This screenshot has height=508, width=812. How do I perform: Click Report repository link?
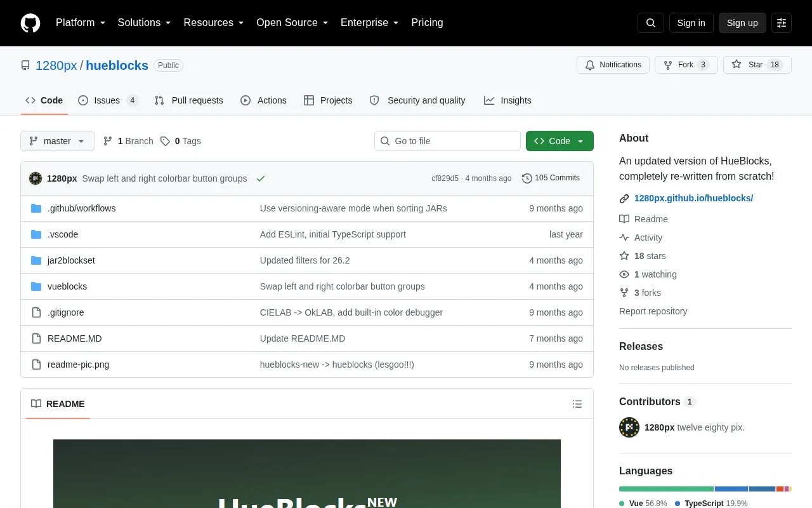(653, 311)
